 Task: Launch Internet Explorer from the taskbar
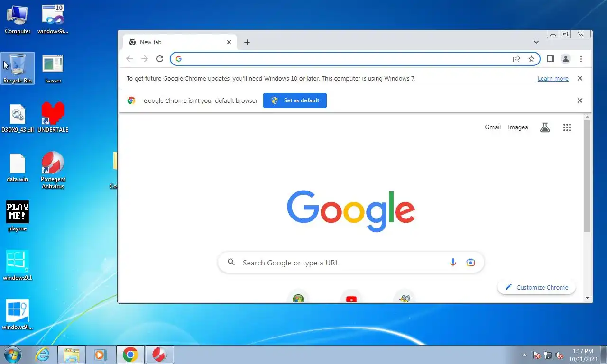tap(43, 355)
